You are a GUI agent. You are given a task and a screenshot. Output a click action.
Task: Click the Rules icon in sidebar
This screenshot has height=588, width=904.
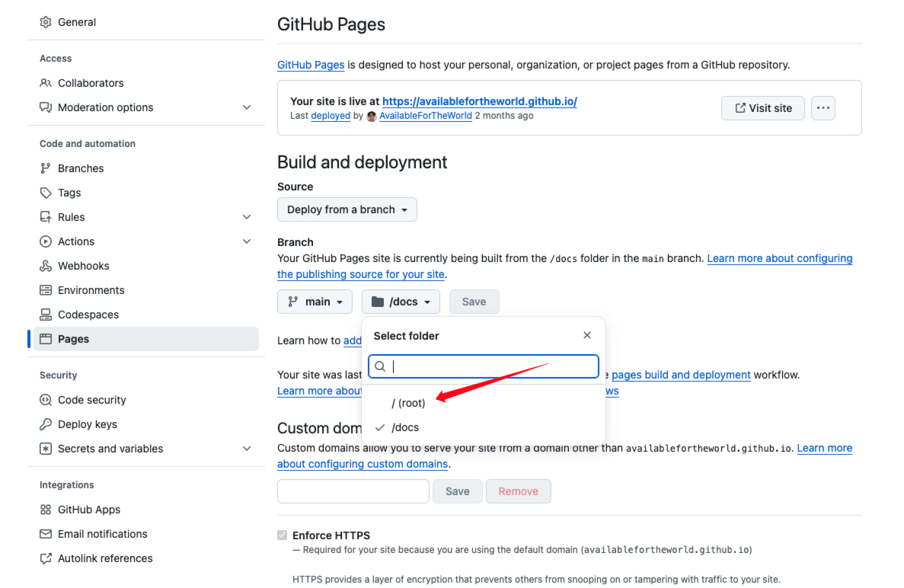click(x=46, y=217)
